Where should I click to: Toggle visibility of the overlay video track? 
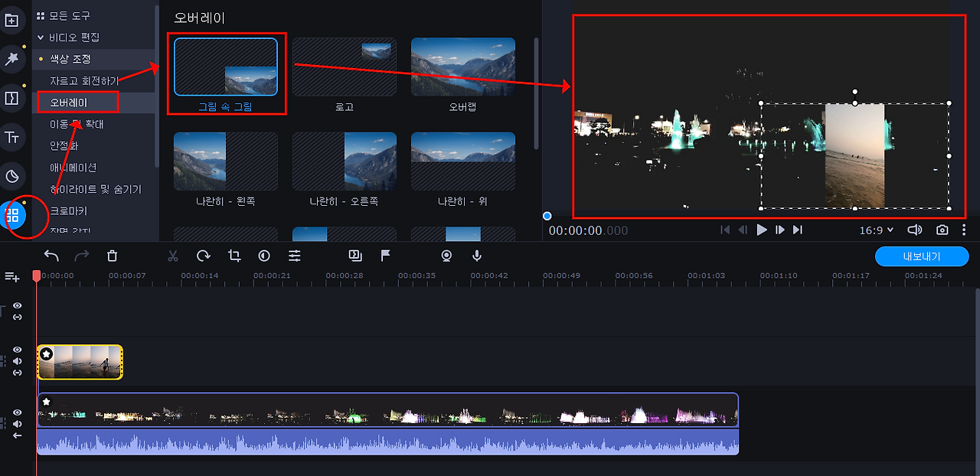[18, 350]
